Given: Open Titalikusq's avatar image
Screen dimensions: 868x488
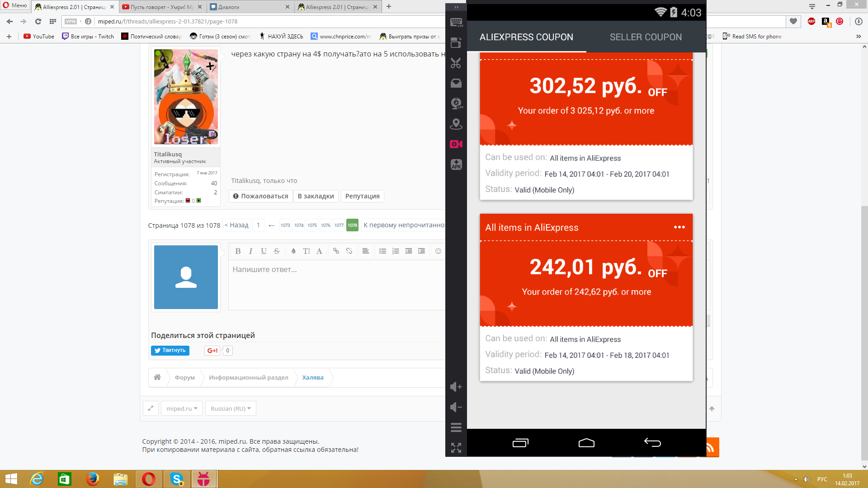Looking at the screenshot, I should pyautogui.click(x=186, y=97).
